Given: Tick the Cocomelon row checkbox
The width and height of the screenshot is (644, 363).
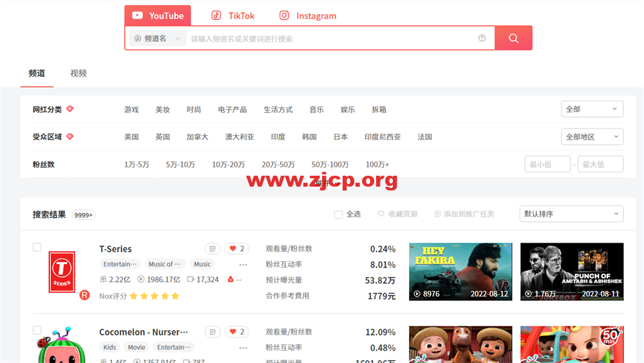Looking at the screenshot, I should [37, 330].
